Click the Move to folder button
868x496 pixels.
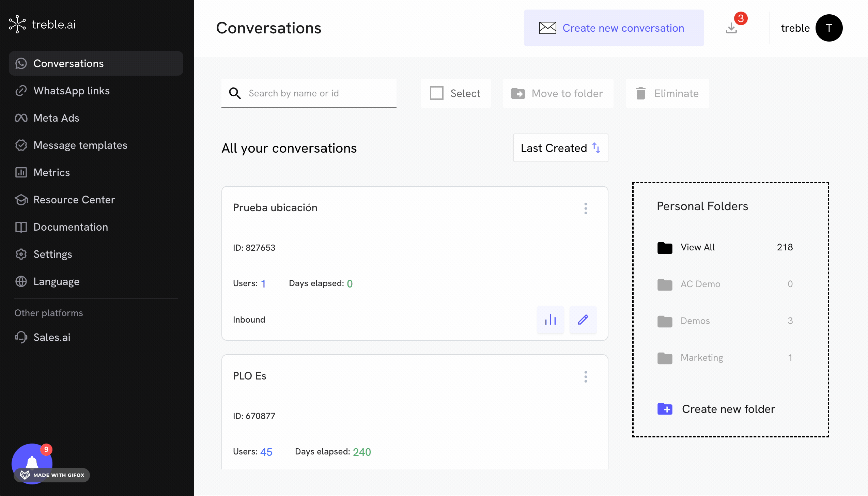tap(558, 93)
